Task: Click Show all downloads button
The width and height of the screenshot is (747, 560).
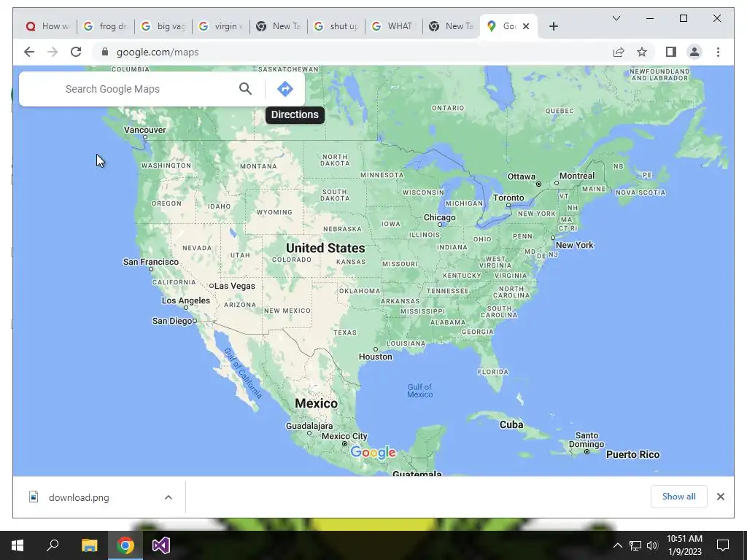Action: coord(678,497)
